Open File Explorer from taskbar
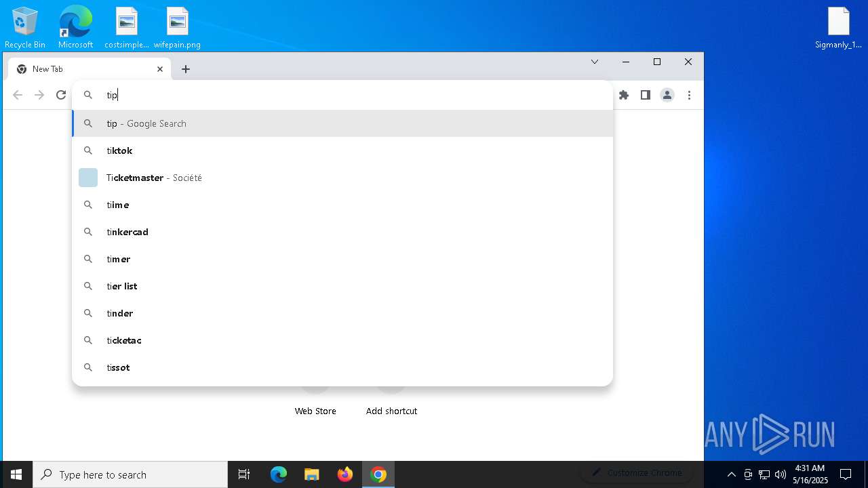Image resolution: width=868 pixels, height=488 pixels. click(312, 474)
